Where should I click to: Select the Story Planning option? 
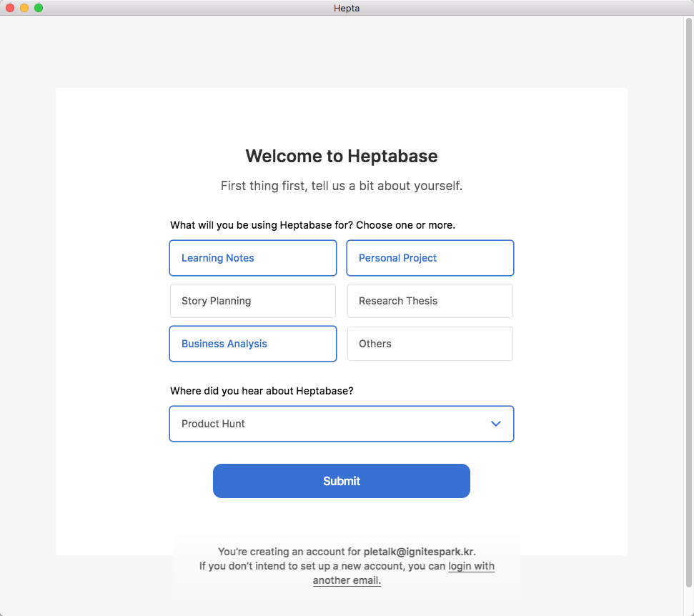pyautogui.click(x=253, y=301)
